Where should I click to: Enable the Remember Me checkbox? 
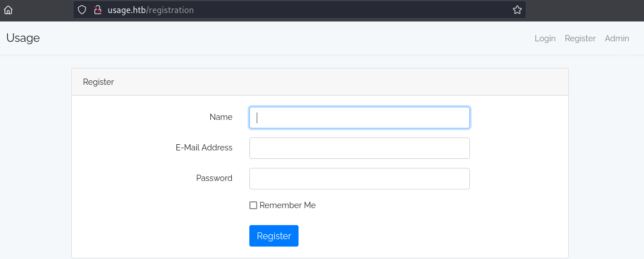click(253, 205)
